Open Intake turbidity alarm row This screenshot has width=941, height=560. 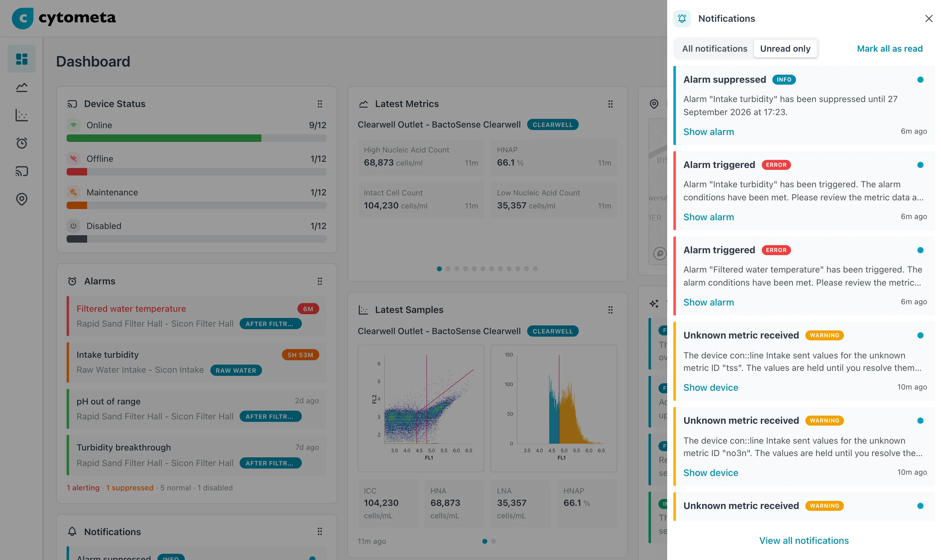196,362
